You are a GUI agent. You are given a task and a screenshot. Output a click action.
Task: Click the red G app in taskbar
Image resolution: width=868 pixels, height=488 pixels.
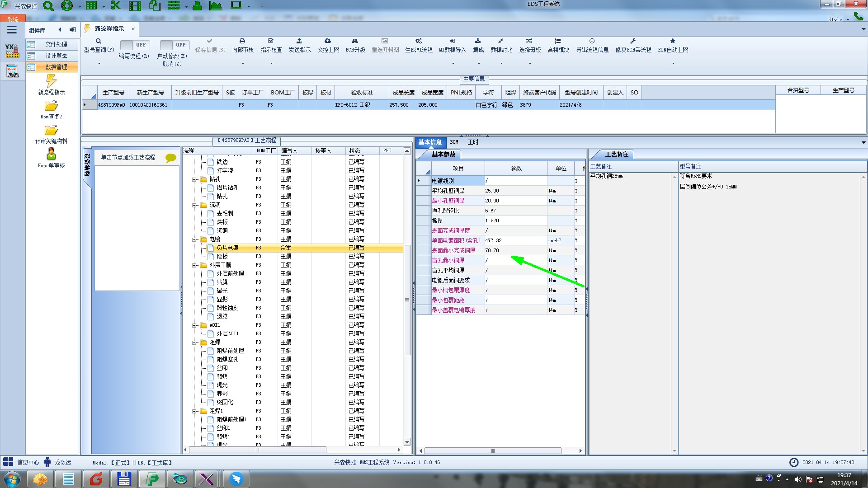[x=96, y=479]
